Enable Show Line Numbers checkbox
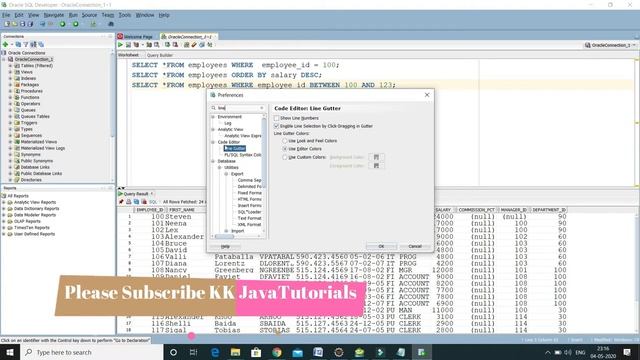 point(277,118)
